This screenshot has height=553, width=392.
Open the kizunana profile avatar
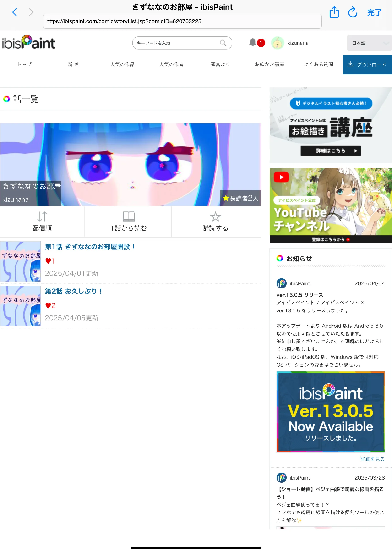[277, 43]
